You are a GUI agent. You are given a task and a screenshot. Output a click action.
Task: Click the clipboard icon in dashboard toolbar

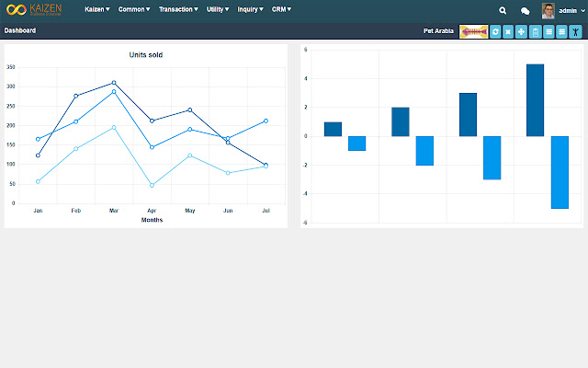(535, 32)
